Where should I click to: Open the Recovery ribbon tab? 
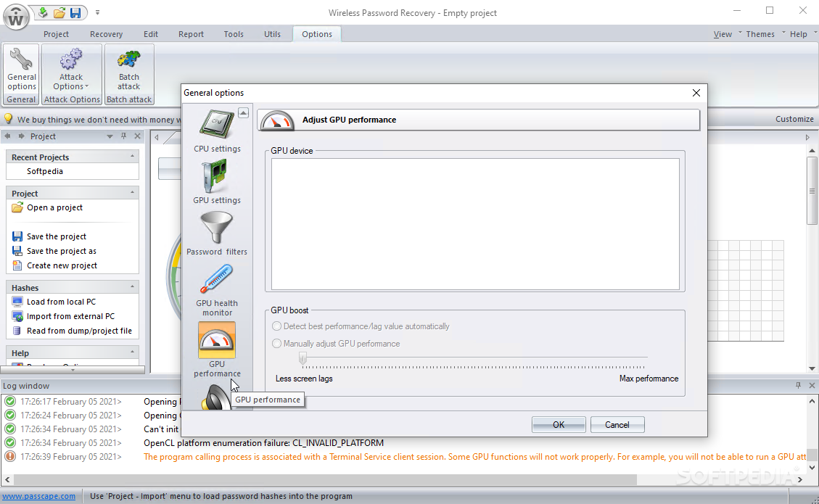[x=106, y=34]
